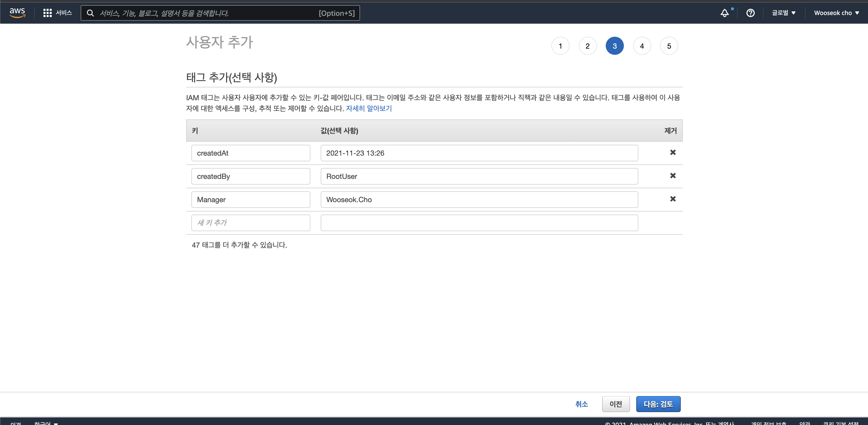This screenshot has width=868, height=425.
Task: Open the help question mark icon
Action: [750, 13]
